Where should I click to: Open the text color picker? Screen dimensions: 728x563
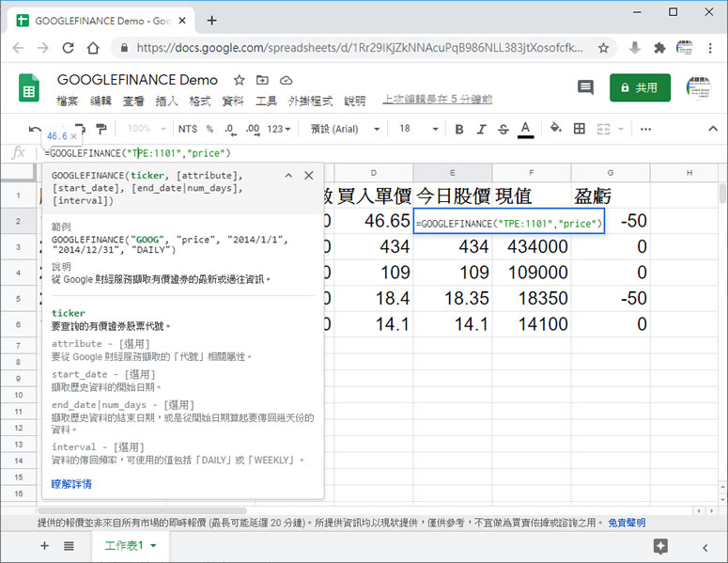click(526, 129)
